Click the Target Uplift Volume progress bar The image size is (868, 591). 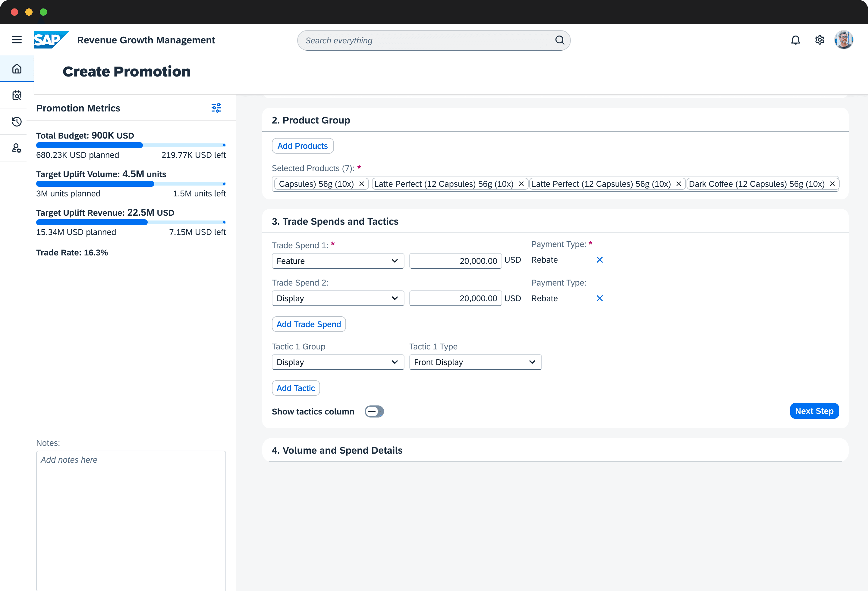(131, 184)
